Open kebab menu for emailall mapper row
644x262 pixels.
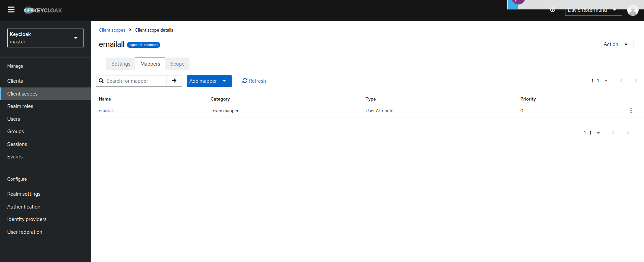click(631, 111)
